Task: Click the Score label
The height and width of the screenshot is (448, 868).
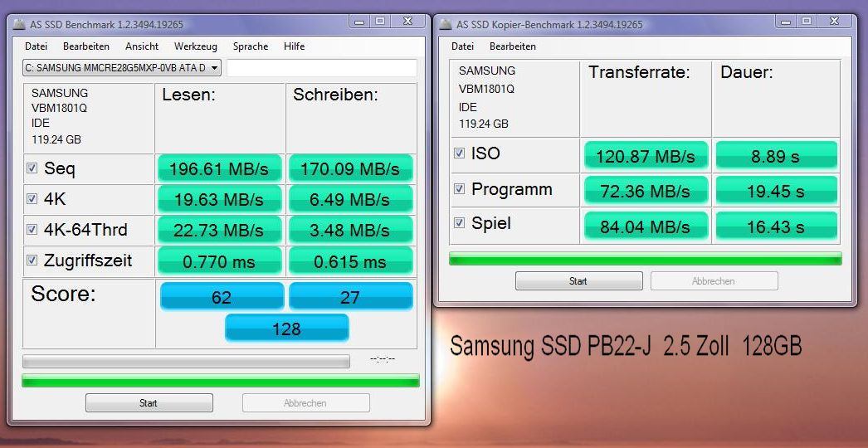Action: tap(63, 294)
